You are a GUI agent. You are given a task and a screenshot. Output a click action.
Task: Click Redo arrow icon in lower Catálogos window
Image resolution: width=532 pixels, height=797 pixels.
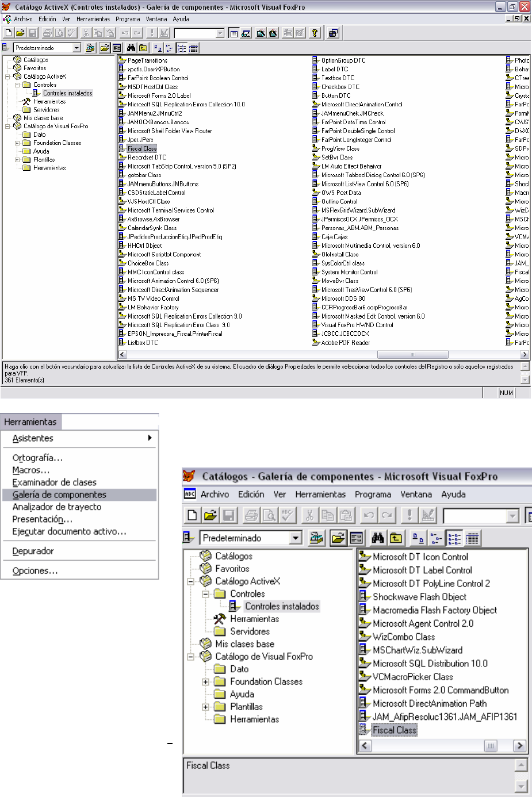387,515
